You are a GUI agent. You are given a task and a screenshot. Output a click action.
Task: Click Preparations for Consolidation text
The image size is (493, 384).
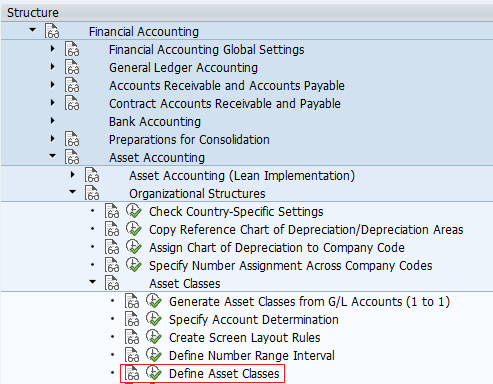pos(189,140)
